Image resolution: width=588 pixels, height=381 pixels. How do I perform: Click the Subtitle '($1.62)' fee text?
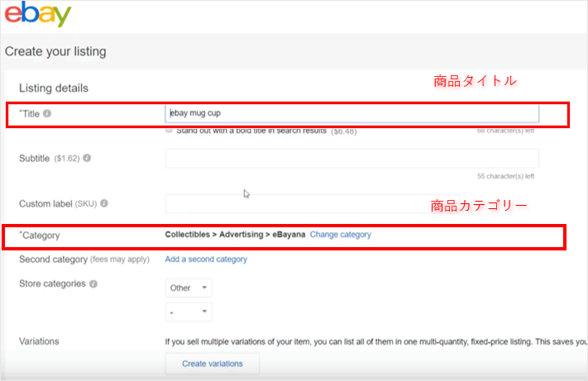[x=67, y=159]
